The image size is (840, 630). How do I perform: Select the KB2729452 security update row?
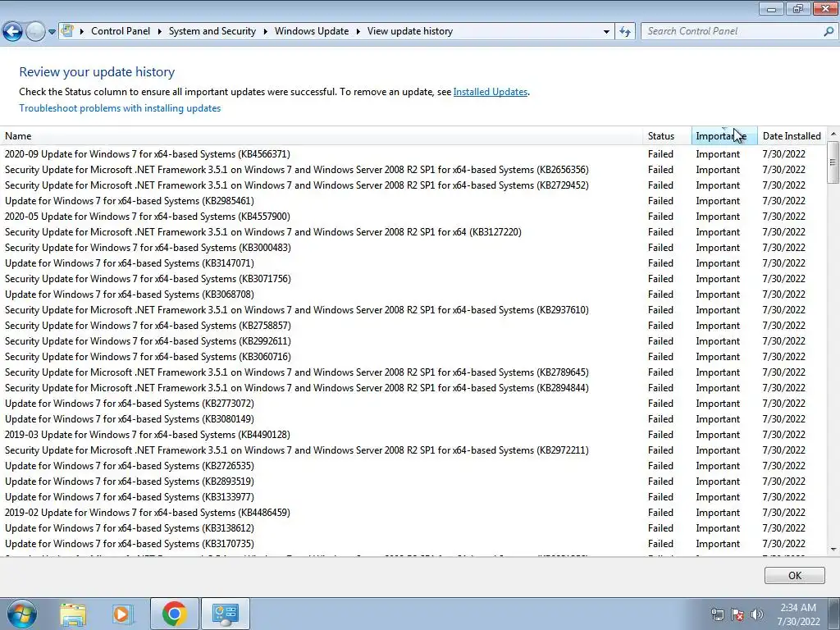413,185
